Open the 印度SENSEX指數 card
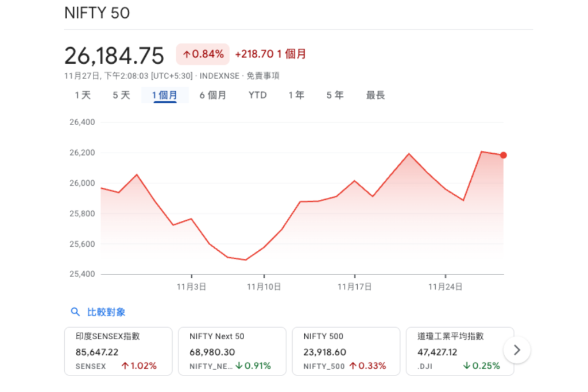 118,351
